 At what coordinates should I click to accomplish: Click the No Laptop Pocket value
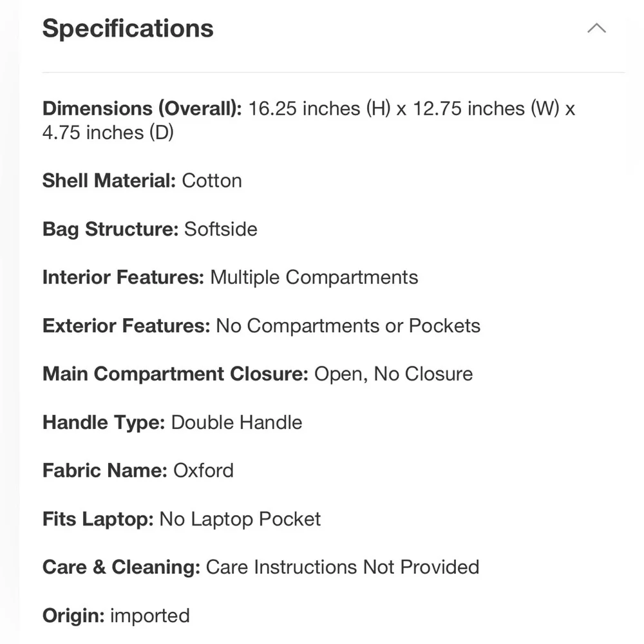pyautogui.click(x=240, y=519)
